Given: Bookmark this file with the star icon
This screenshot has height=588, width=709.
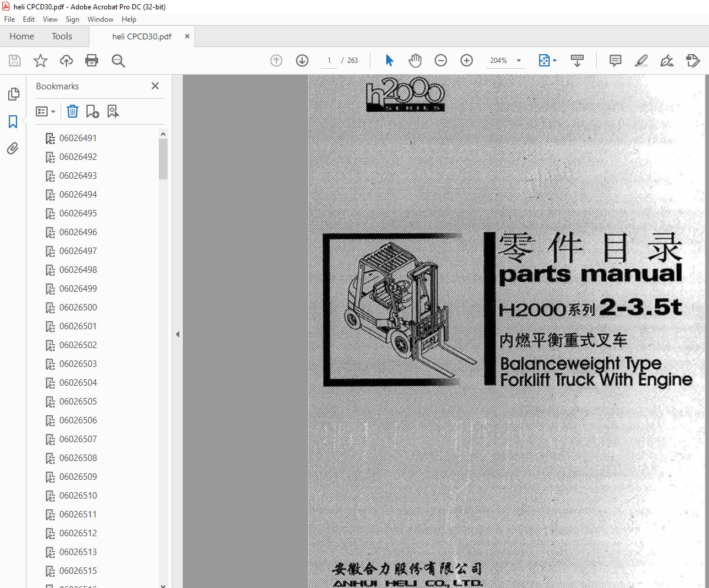Looking at the screenshot, I should click(x=41, y=61).
